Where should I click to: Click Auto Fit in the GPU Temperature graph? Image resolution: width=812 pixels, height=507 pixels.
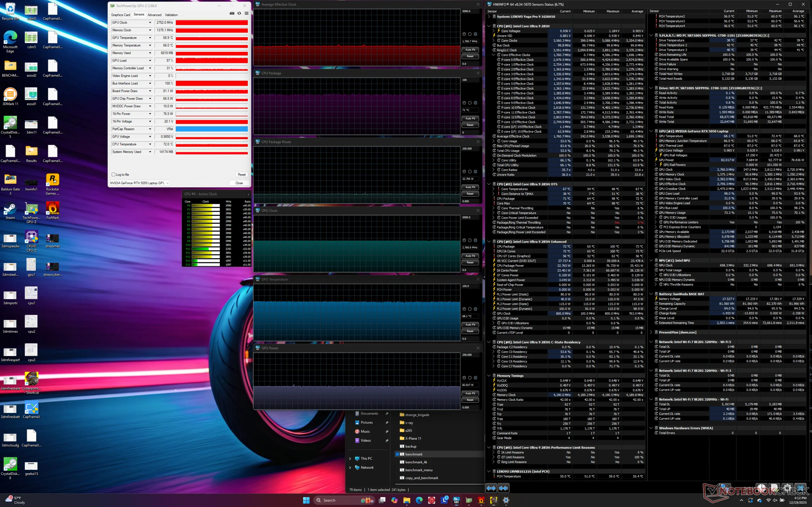pos(470,324)
